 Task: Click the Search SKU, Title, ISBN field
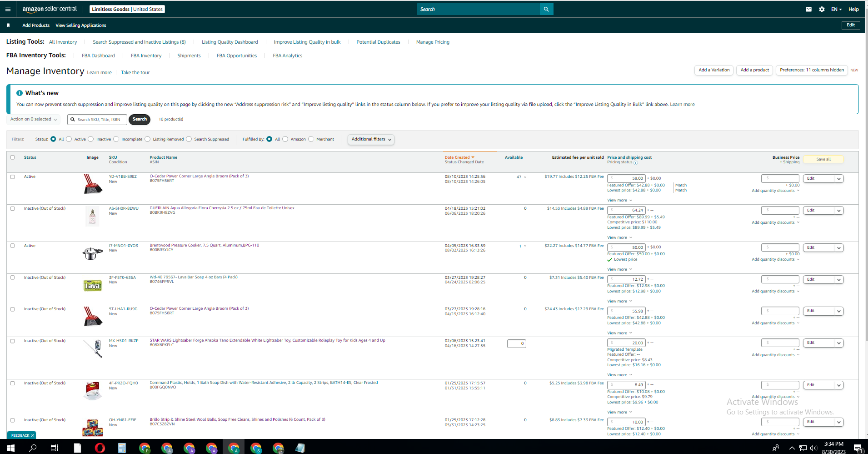97,120
